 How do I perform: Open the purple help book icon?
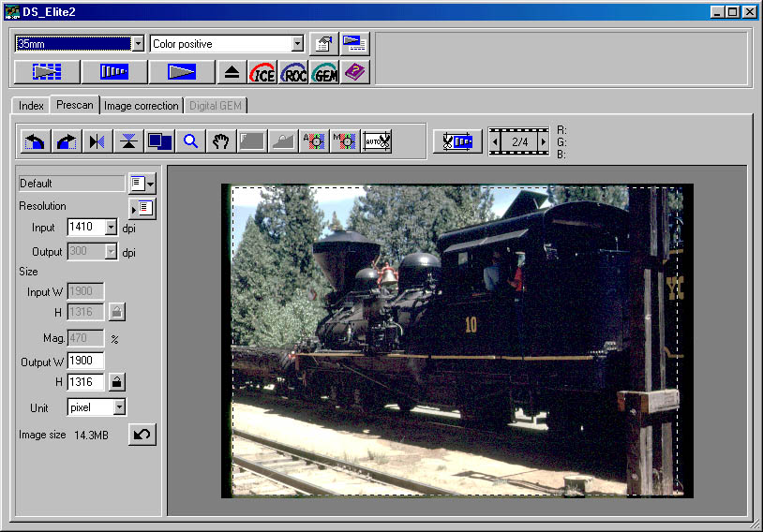[355, 72]
